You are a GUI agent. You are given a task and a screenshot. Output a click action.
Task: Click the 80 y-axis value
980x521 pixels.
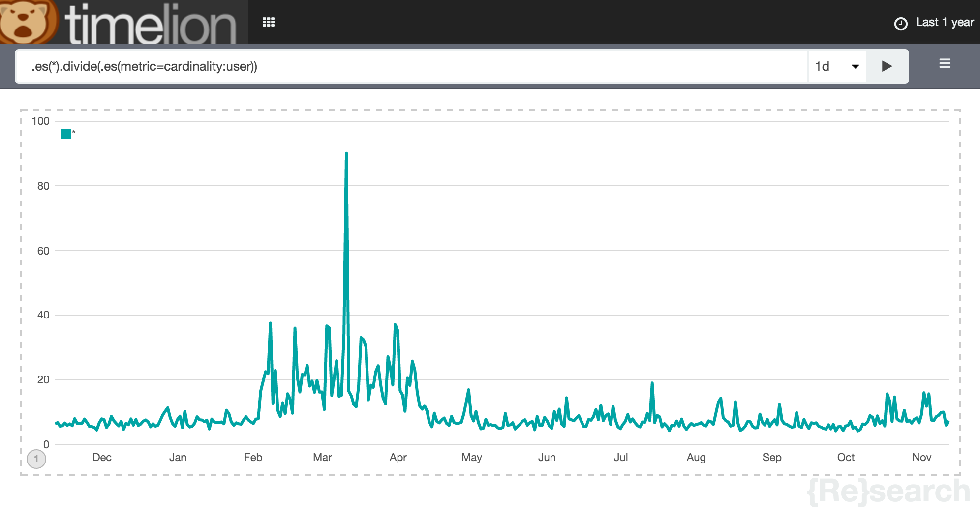(x=43, y=186)
